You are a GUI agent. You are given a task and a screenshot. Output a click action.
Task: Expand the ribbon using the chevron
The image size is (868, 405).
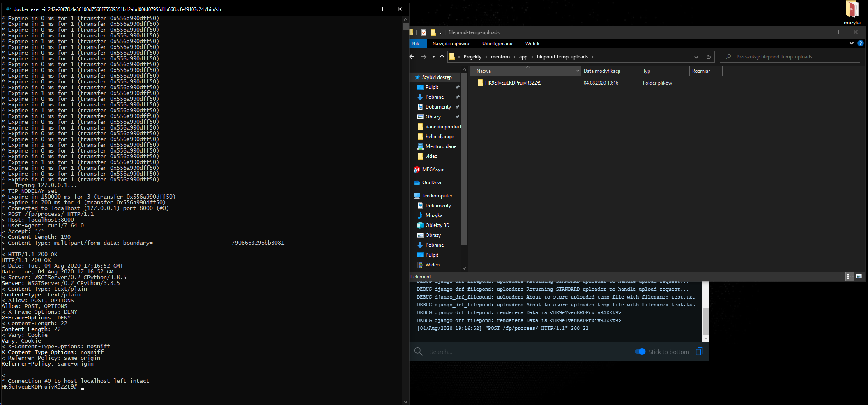click(851, 43)
